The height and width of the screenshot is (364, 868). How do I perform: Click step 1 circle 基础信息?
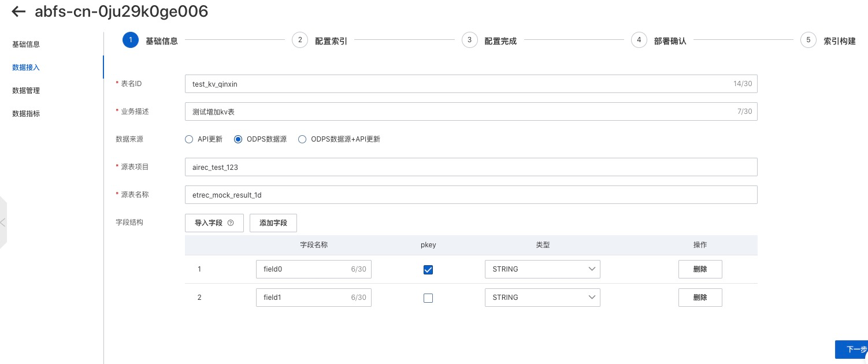[131, 40]
